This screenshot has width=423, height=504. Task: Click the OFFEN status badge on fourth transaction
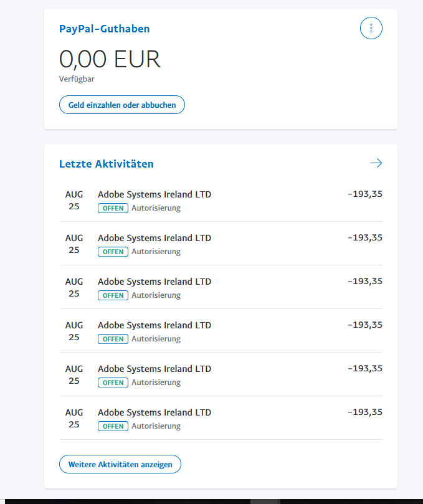tap(113, 339)
